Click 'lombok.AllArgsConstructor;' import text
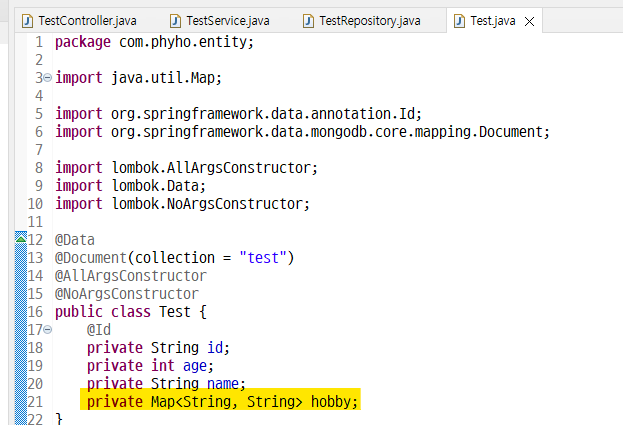The height and width of the screenshot is (425, 623). (215, 168)
